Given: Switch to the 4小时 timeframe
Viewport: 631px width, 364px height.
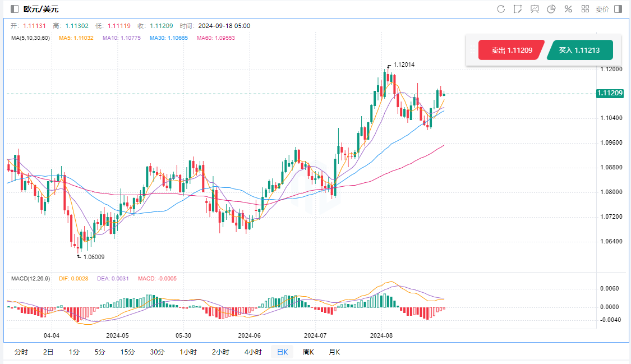Looking at the screenshot, I should [x=253, y=352].
